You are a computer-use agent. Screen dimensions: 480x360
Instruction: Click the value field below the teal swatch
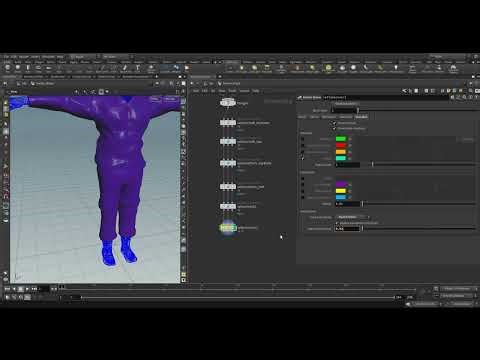point(348,165)
